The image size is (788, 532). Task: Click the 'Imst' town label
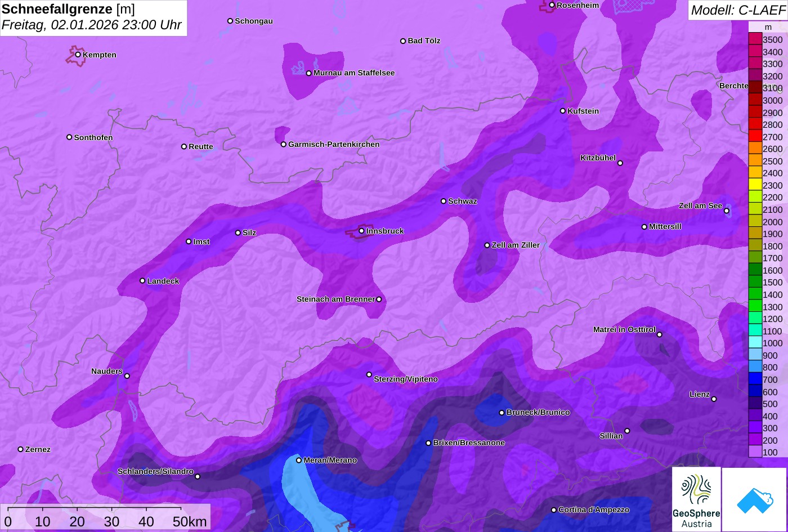coord(202,242)
